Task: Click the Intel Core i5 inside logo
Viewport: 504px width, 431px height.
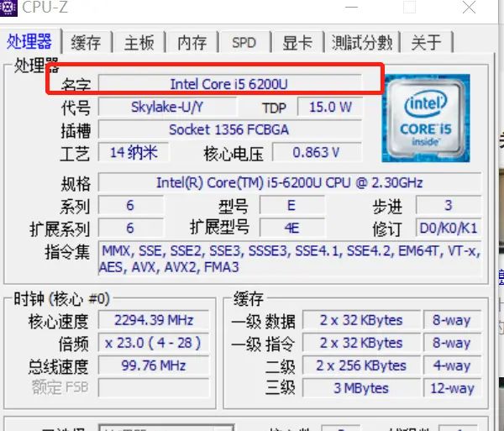Action: (426, 118)
